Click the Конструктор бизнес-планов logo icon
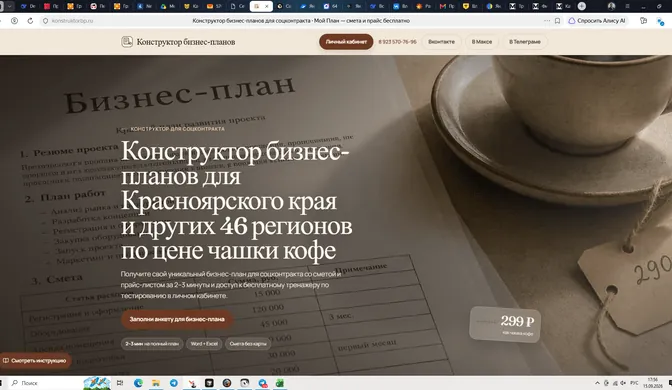The width and height of the screenshot is (672, 390). pyautogui.click(x=127, y=42)
